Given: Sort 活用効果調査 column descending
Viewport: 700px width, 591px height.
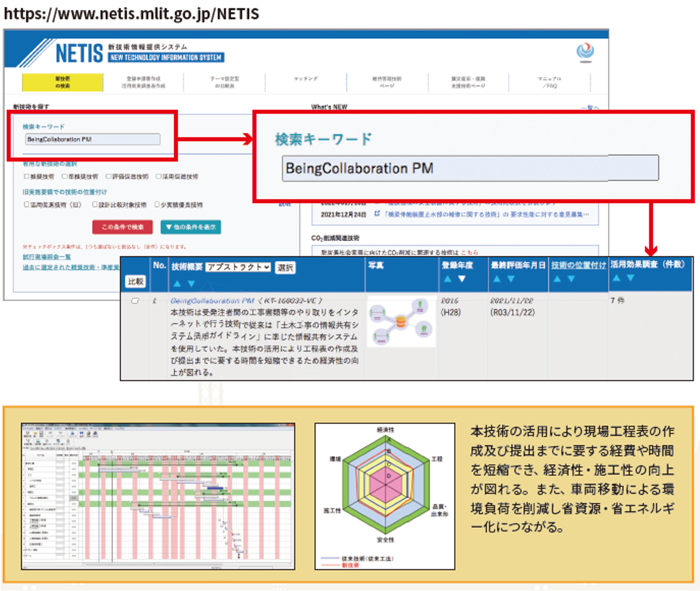Looking at the screenshot, I should [x=631, y=277].
